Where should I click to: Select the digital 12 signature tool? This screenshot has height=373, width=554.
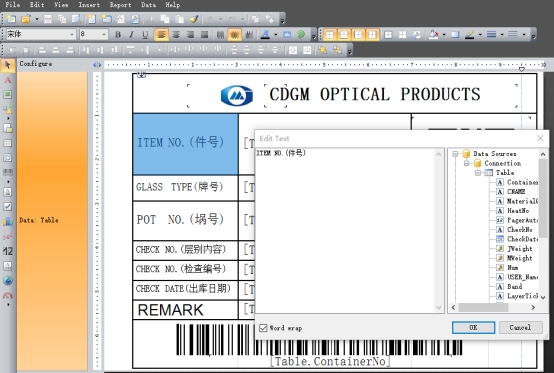tap(7, 251)
